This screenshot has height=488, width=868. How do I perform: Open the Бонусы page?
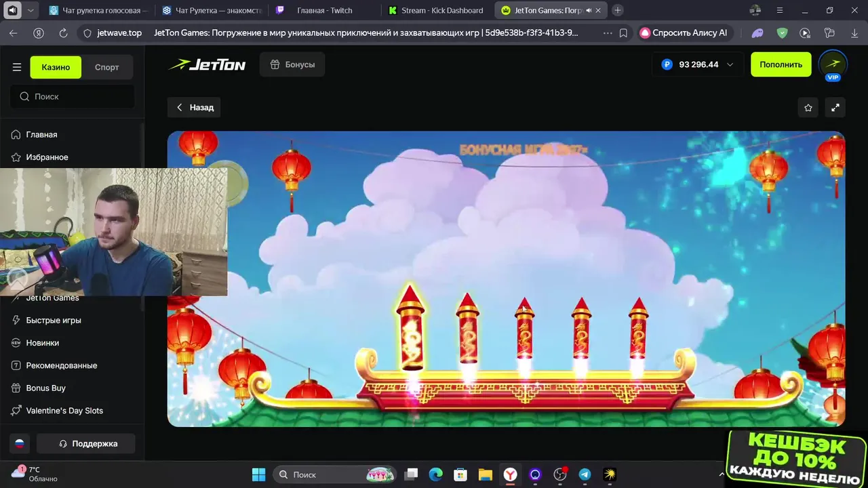[x=292, y=64]
